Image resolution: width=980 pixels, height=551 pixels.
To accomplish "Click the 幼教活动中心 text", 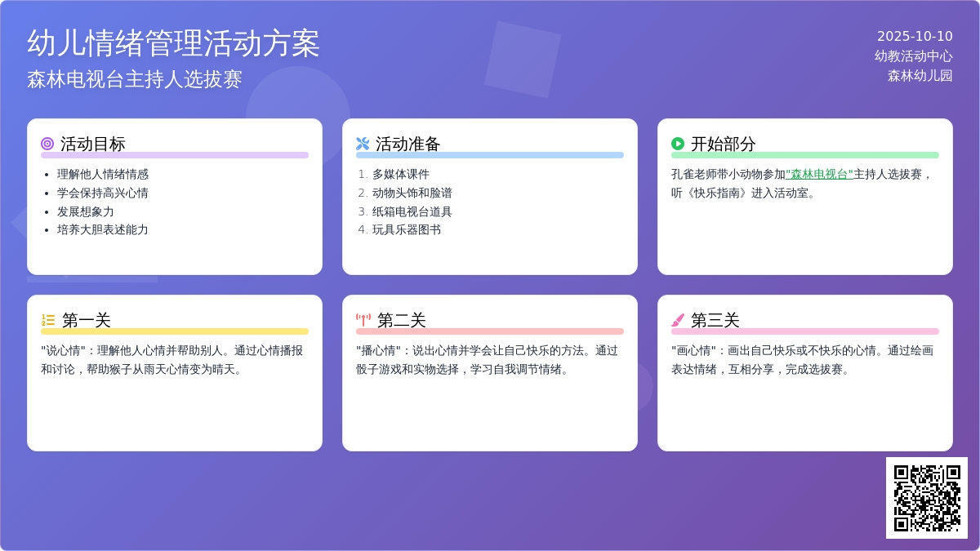I will 913,56.
